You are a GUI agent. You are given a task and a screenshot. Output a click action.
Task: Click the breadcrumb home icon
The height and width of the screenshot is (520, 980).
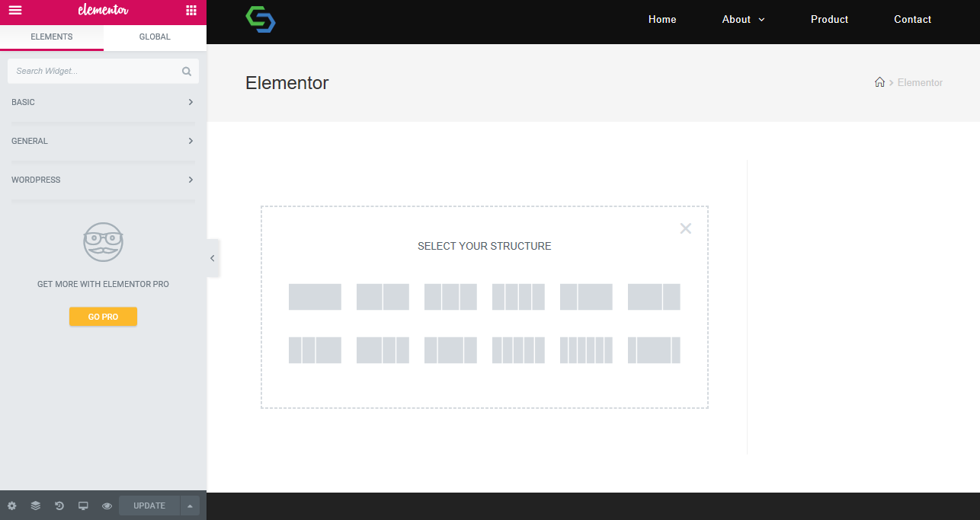tap(879, 82)
